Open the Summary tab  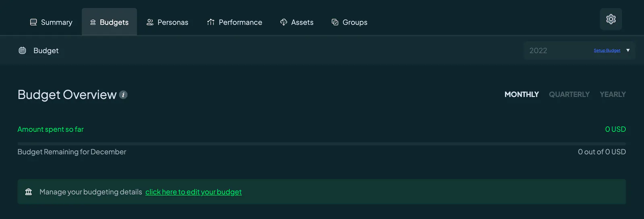[51, 22]
